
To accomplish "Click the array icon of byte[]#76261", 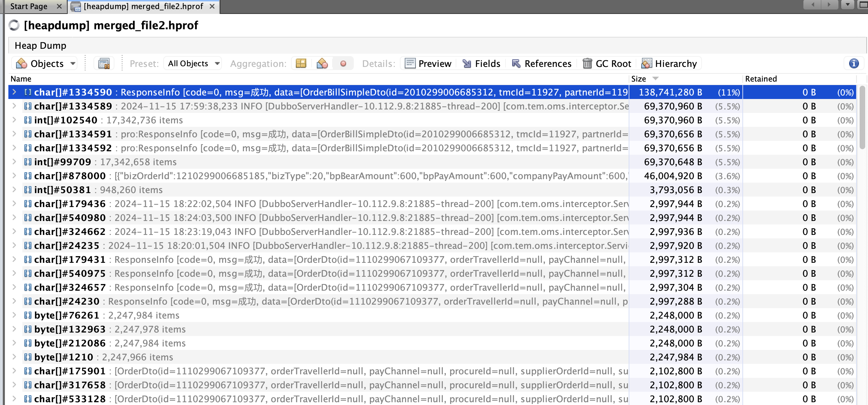I will (28, 315).
